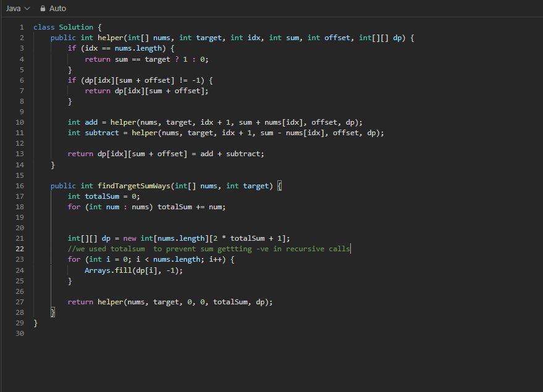The image size is (543, 392).
Task: Click line number 30 in the gutter
Action: click(20, 333)
